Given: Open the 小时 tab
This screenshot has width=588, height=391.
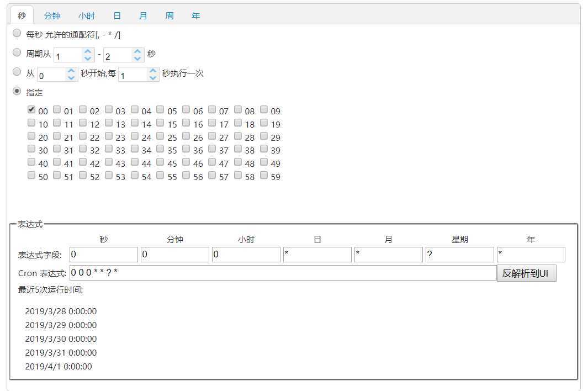Looking at the screenshot, I should [87, 16].
